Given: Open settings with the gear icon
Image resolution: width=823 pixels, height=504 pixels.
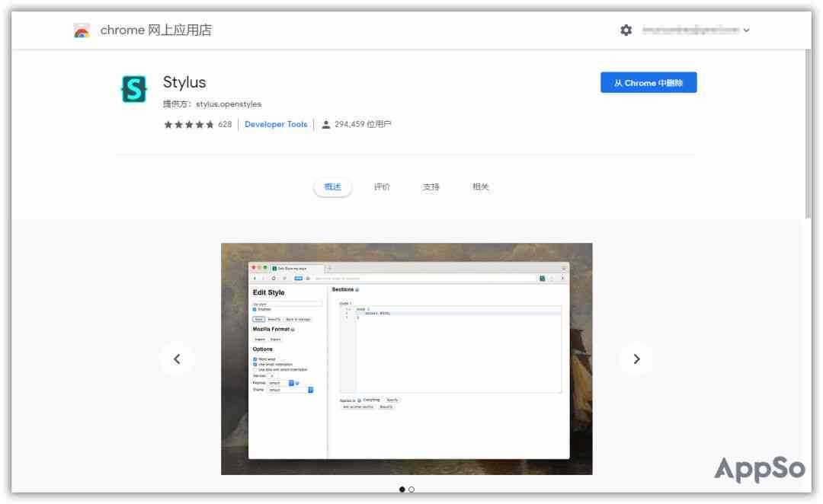Looking at the screenshot, I should [626, 30].
